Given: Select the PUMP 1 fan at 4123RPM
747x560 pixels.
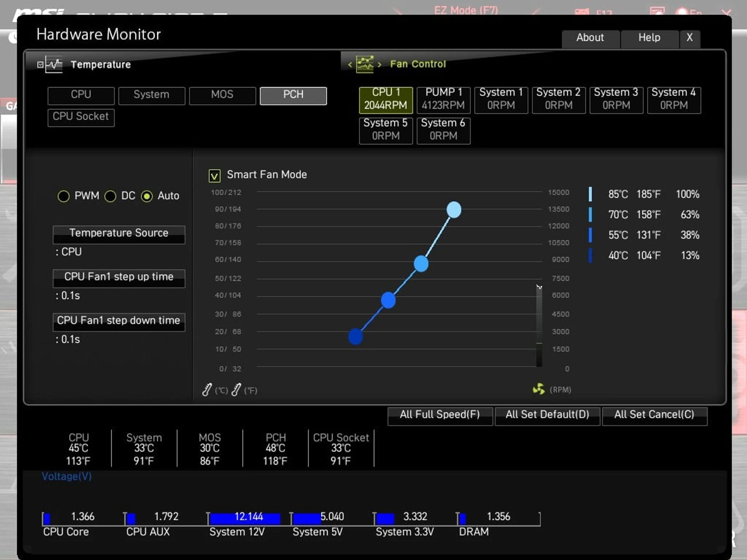Looking at the screenshot, I should (x=444, y=100).
